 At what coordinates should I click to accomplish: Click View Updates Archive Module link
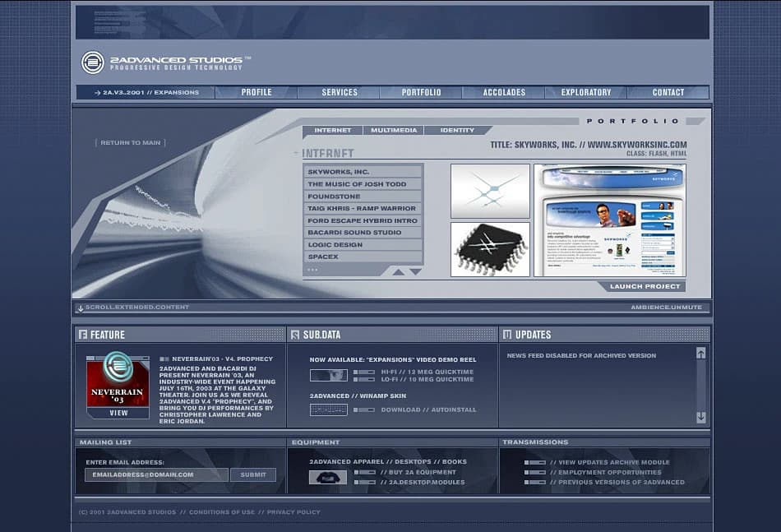pyautogui.click(x=610, y=462)
